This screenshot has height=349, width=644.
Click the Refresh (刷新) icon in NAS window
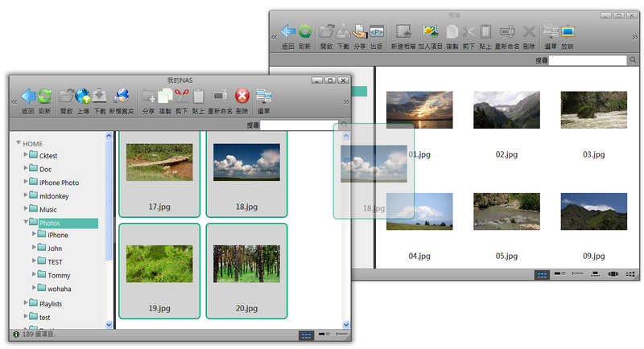[x=44, y=96]
